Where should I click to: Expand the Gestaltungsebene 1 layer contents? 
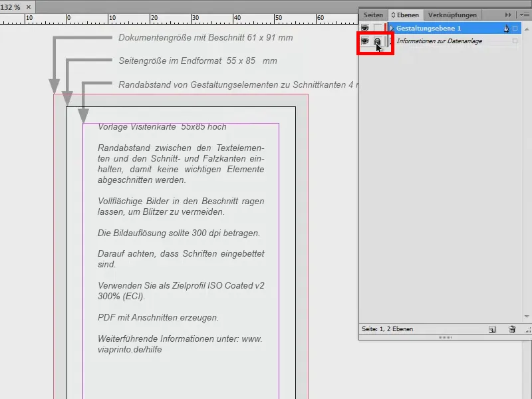392,28
